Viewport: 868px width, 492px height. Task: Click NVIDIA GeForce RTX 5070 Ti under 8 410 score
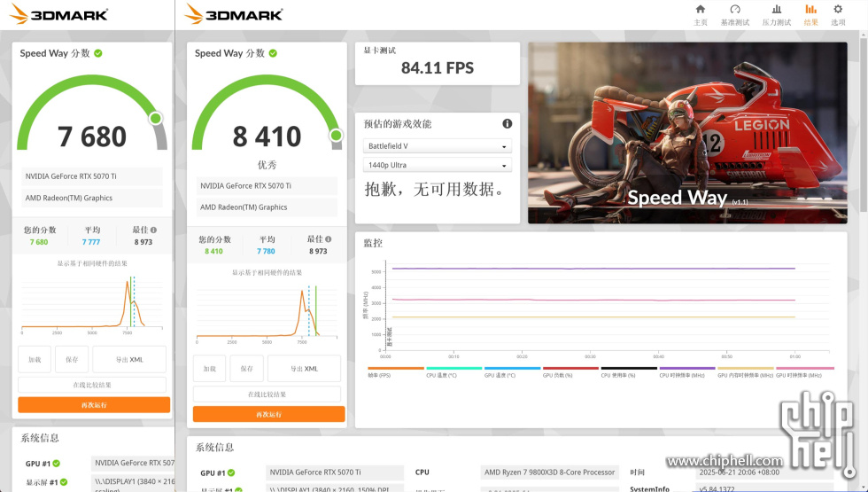coord(267,186)
